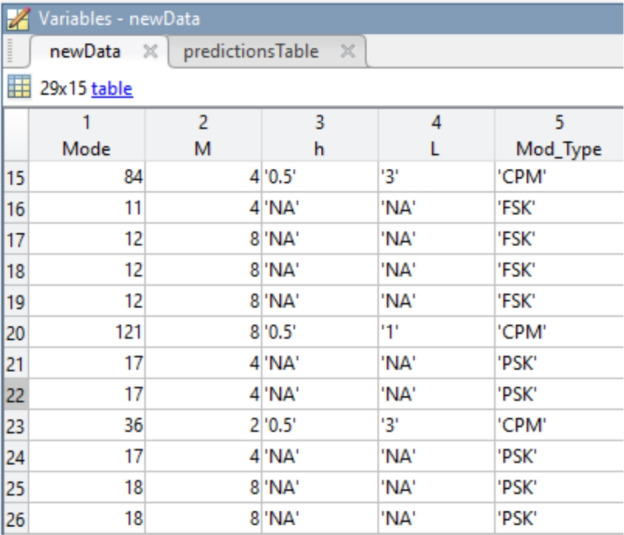Select the Mod_Type column header
The image size is (624, 535).
coord(558,136)
